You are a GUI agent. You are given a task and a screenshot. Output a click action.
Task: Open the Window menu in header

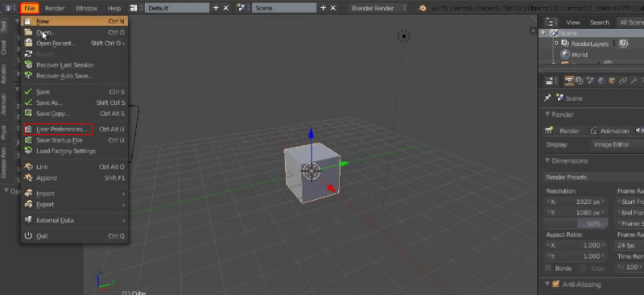click(86, 8)
